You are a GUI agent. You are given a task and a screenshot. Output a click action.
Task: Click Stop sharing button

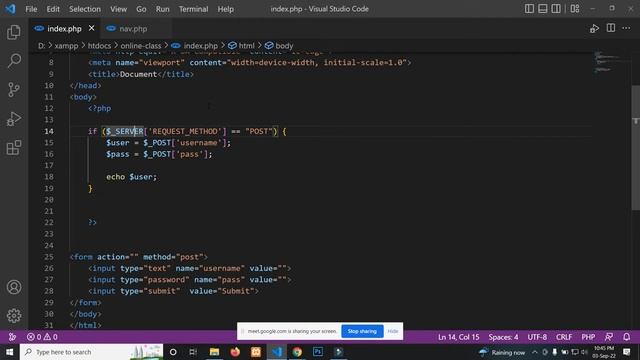click(x=362, y=331)
